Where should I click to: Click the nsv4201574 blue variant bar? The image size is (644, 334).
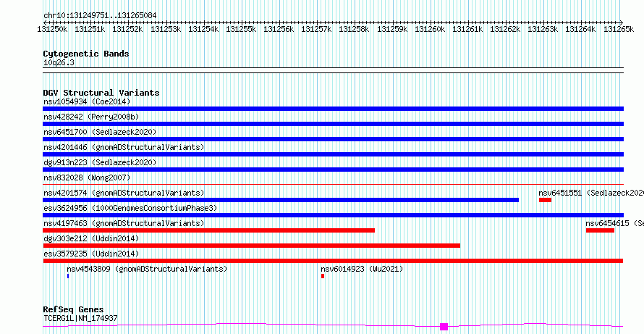click(281, 200)
